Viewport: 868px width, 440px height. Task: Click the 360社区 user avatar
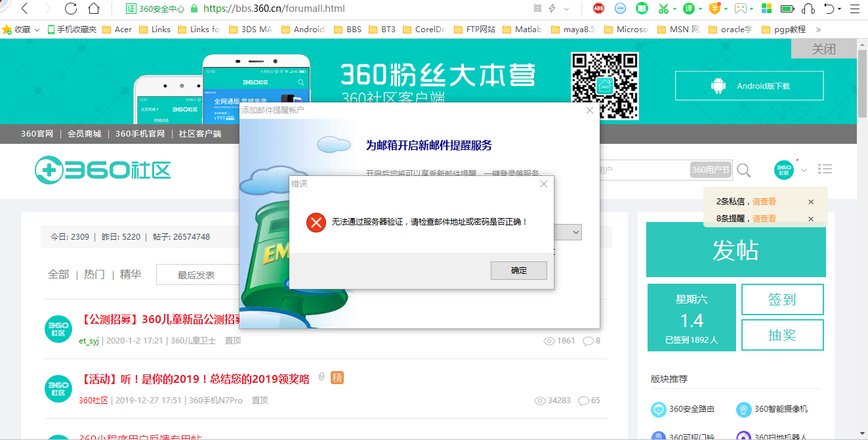tap(784, 170)
